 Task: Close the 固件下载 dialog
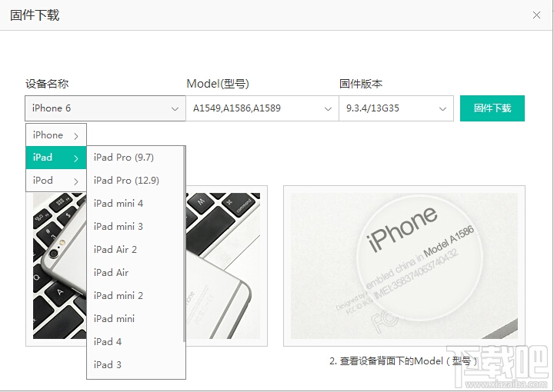(x=536, y=15)
